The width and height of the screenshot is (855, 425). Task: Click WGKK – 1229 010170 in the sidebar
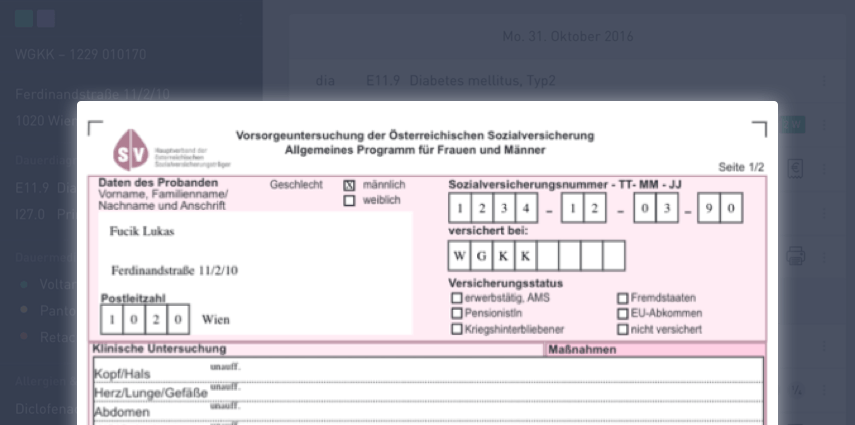point(81,55)
